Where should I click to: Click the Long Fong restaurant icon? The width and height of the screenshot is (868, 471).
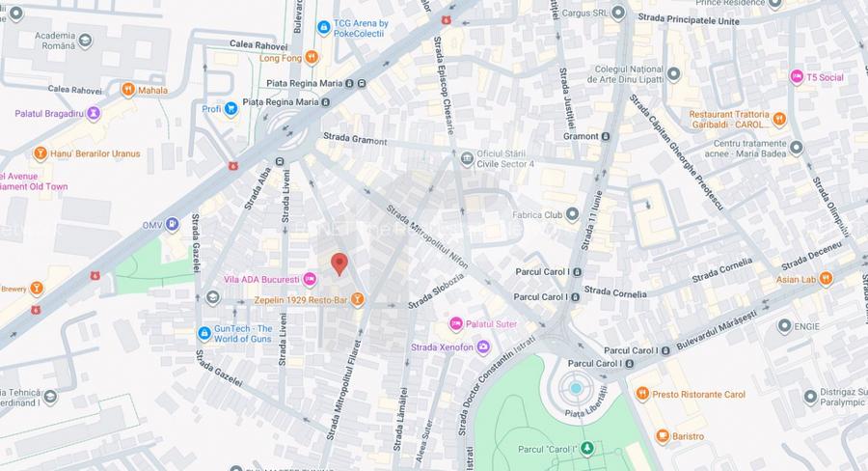tap(312, 58)
